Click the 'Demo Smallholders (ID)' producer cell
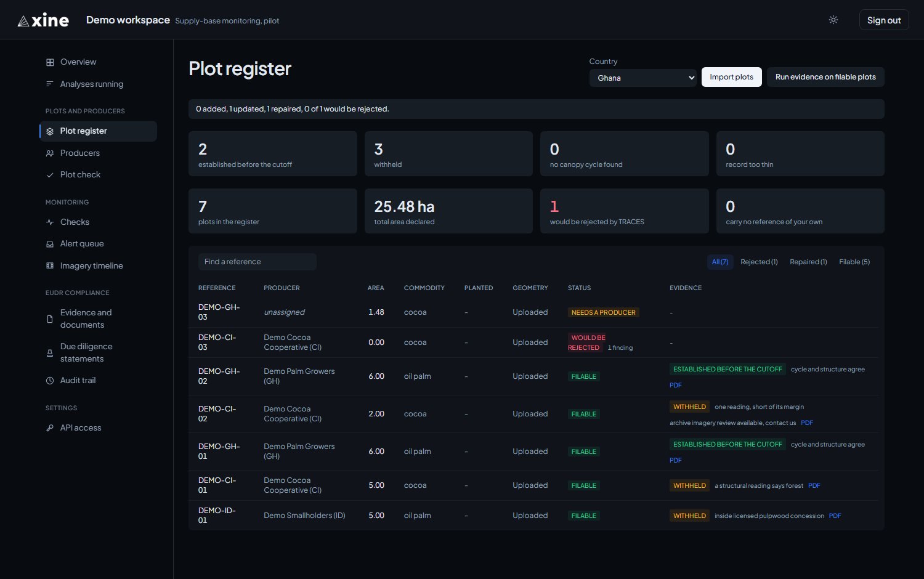924x579 pixels. coord(304,516)
